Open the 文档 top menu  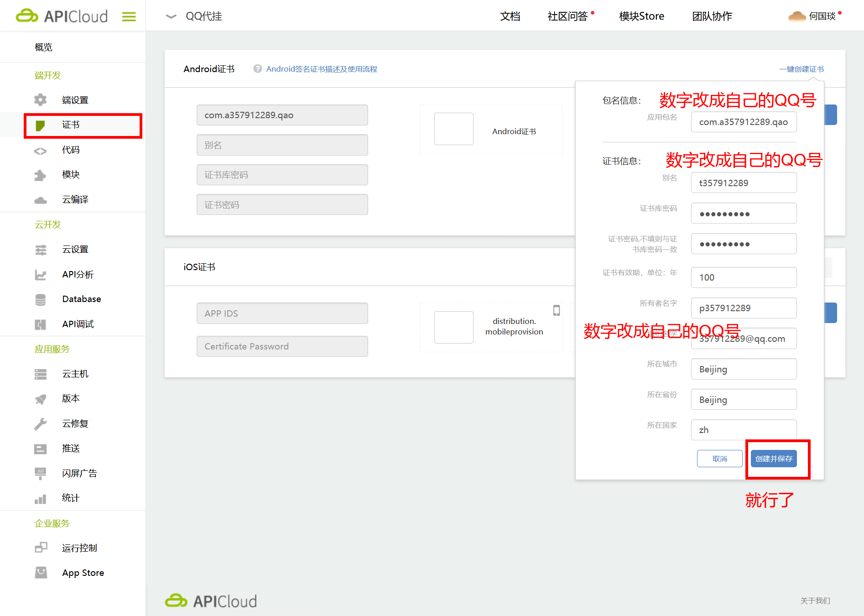click(510, 16)
